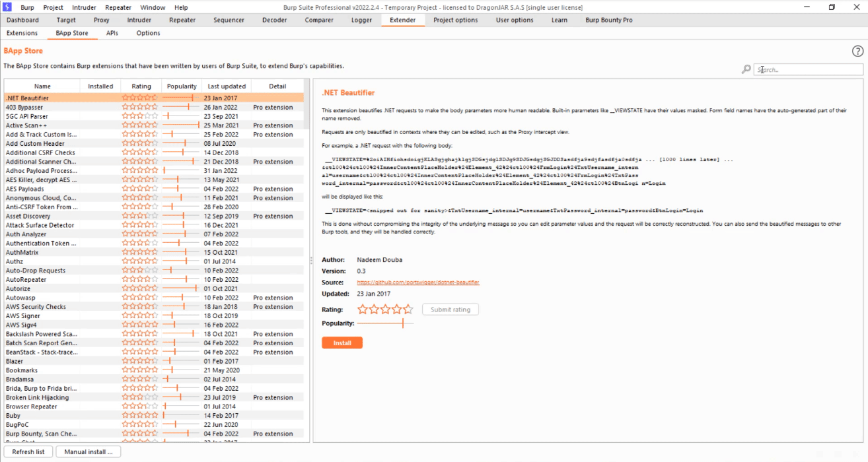Open the Intruder menu in menu bar

click(84, 7)
